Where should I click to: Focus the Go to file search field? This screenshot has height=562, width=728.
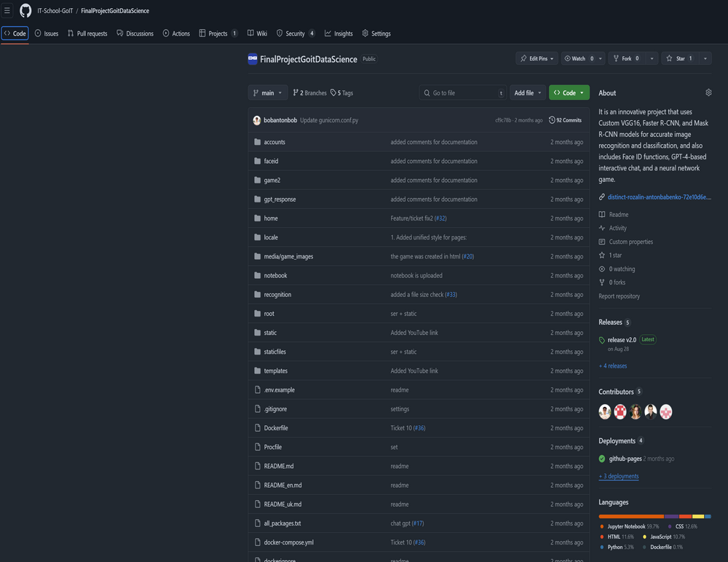click(x=462, y=93)
